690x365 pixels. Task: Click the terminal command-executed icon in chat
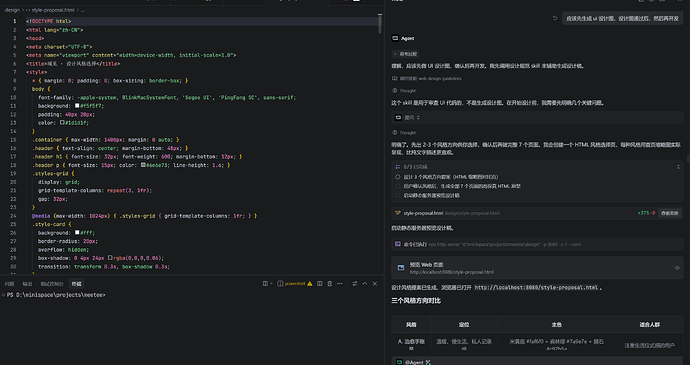398,244
